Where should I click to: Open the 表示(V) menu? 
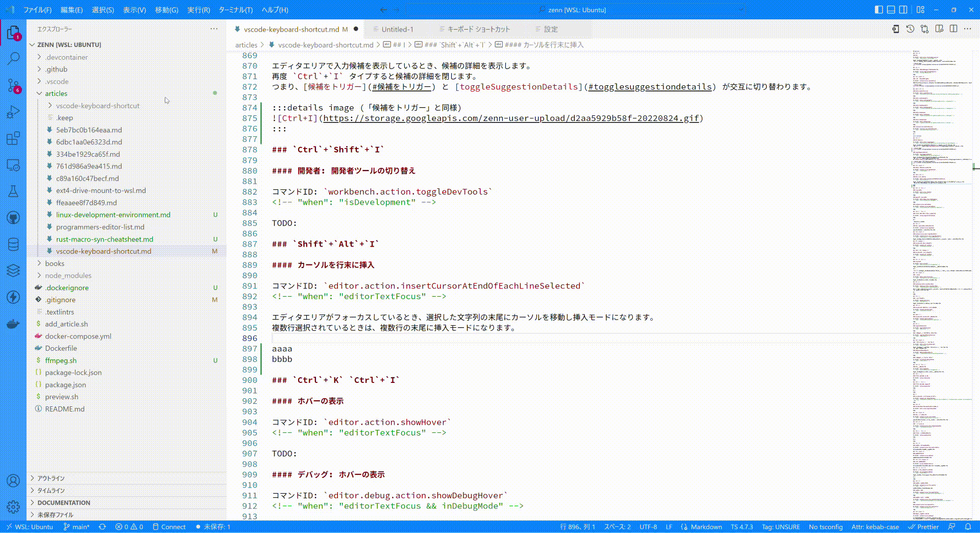134,10
